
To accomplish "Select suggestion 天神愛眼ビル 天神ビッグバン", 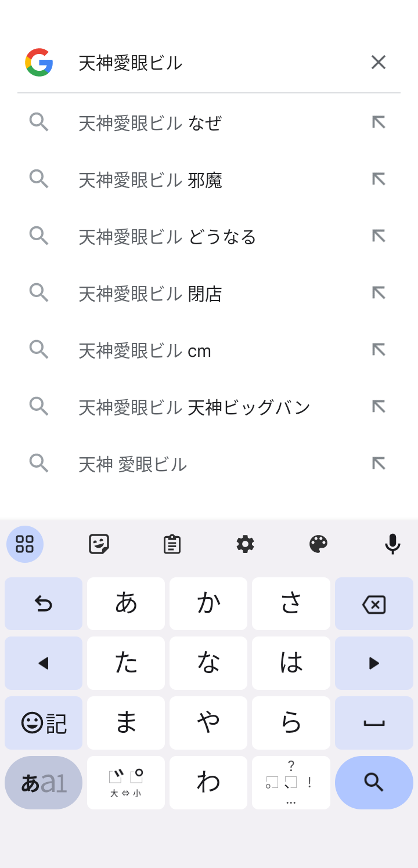I will 209,407.
